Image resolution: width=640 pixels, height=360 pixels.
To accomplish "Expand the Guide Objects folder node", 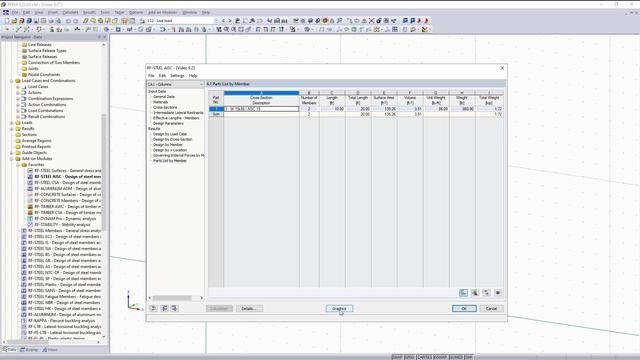I will [x=11, y=153].
